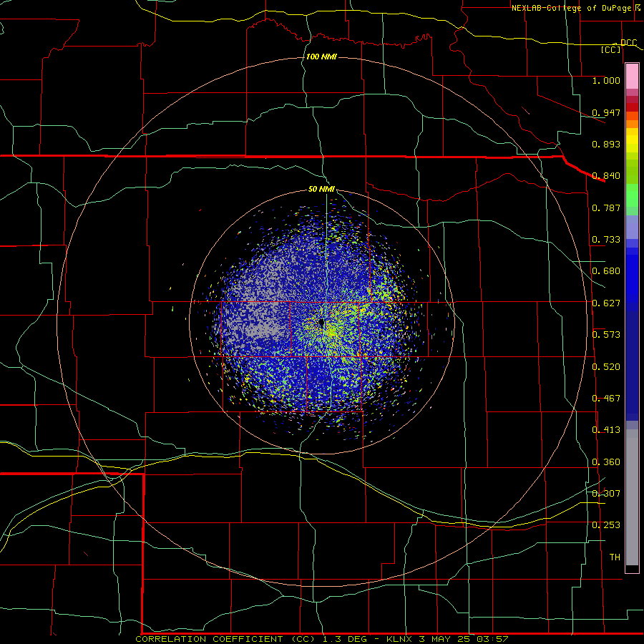The width and height of the screenshot is (644, 644).
Task: Click the CORRELATION COEFFICIENT (CC) caption text
Action: point(226,639)
